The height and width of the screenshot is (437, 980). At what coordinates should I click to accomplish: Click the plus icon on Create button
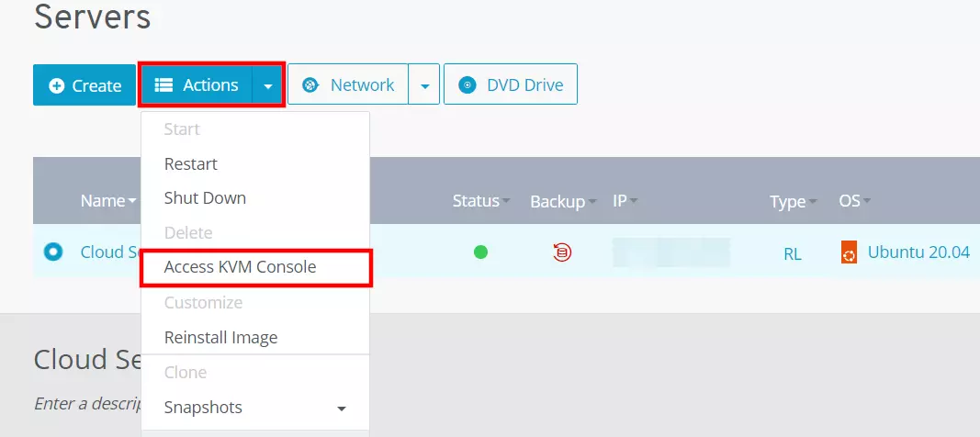coord(56,85)
